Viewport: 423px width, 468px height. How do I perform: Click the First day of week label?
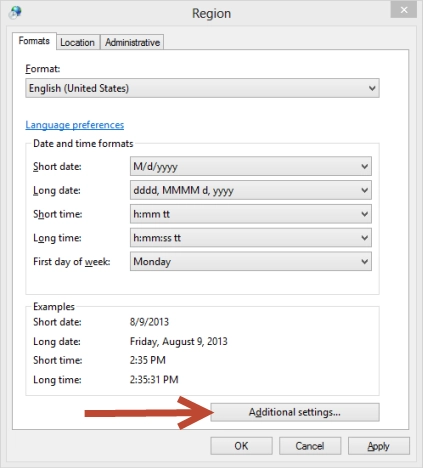coord(72,262)
